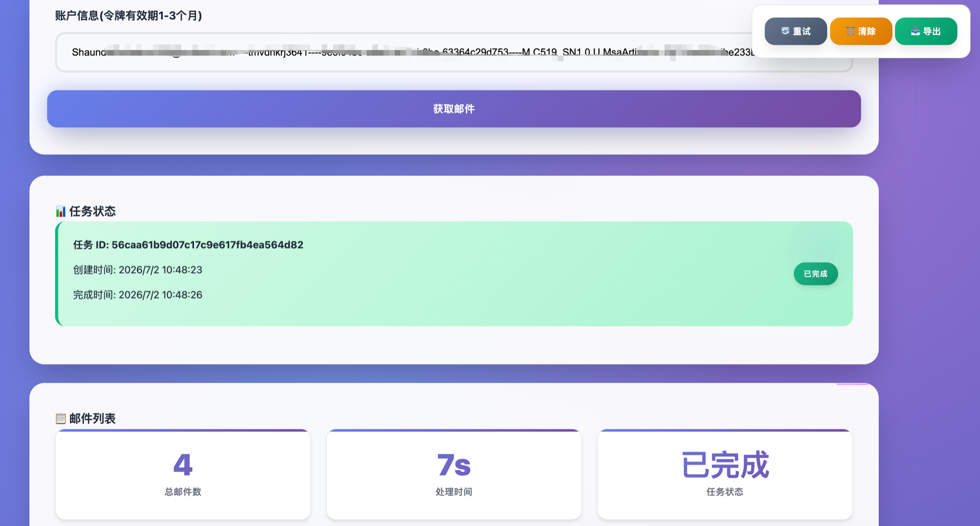The image size is (980, 526).
Task: Click the export tray icon on 导出 button
Action: 915,31
